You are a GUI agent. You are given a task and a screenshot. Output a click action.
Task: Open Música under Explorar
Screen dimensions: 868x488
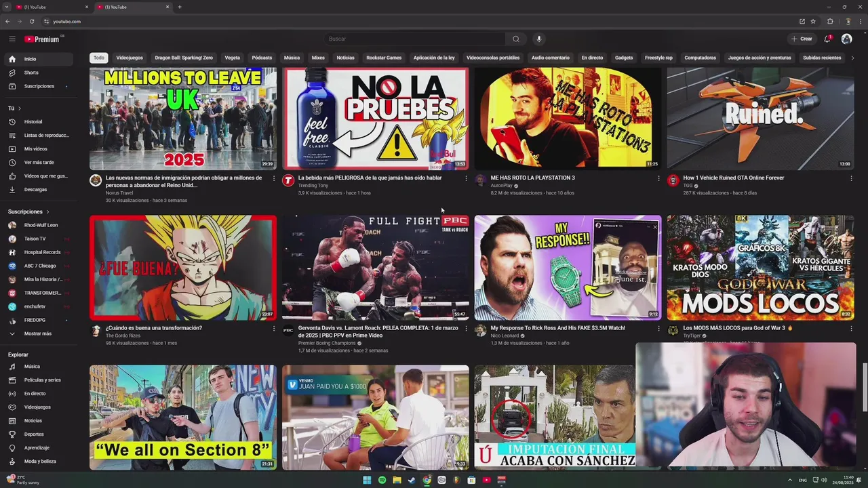pos(39,367)
